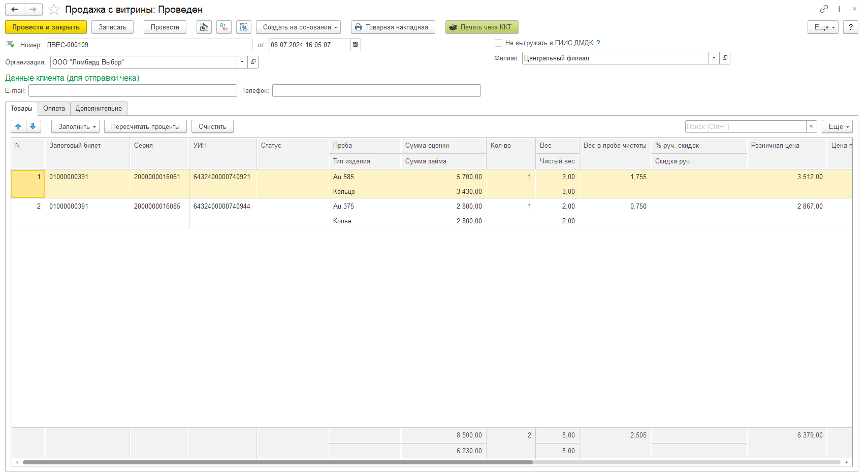Screen dimensions: 868x473
Task: Click the comment icon beside Номер
Action: point(10,45)
